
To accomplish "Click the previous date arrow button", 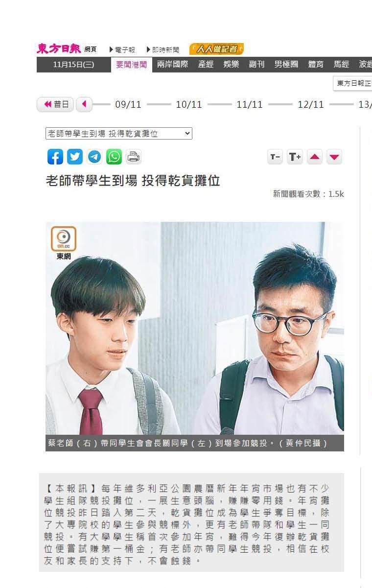I will click(x=84, y=104).
